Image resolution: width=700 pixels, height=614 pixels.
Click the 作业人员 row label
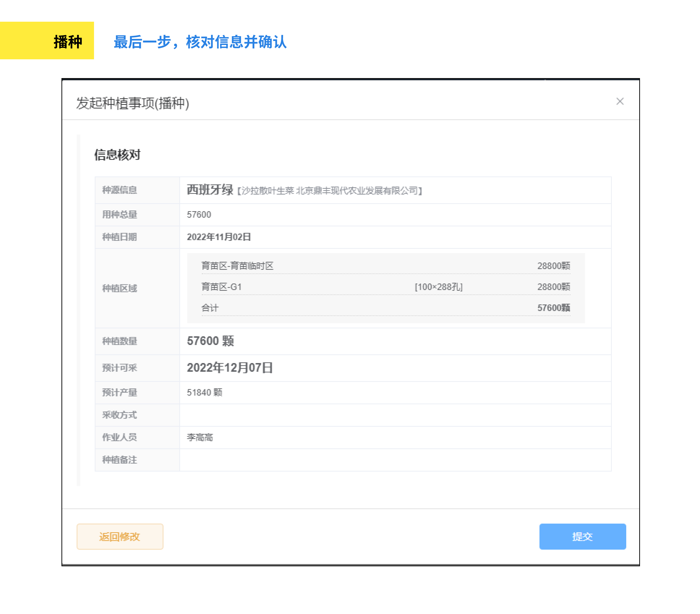[119, 437]
